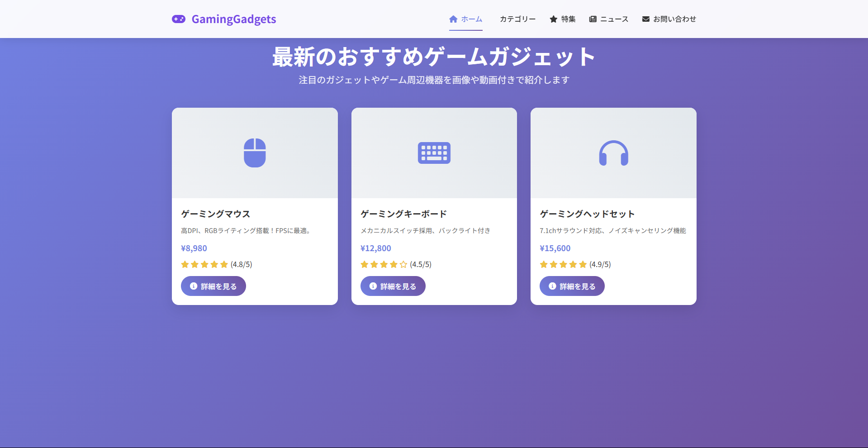
Task: Open the お問い合わせ nav item
Action: tap(669, 19)
